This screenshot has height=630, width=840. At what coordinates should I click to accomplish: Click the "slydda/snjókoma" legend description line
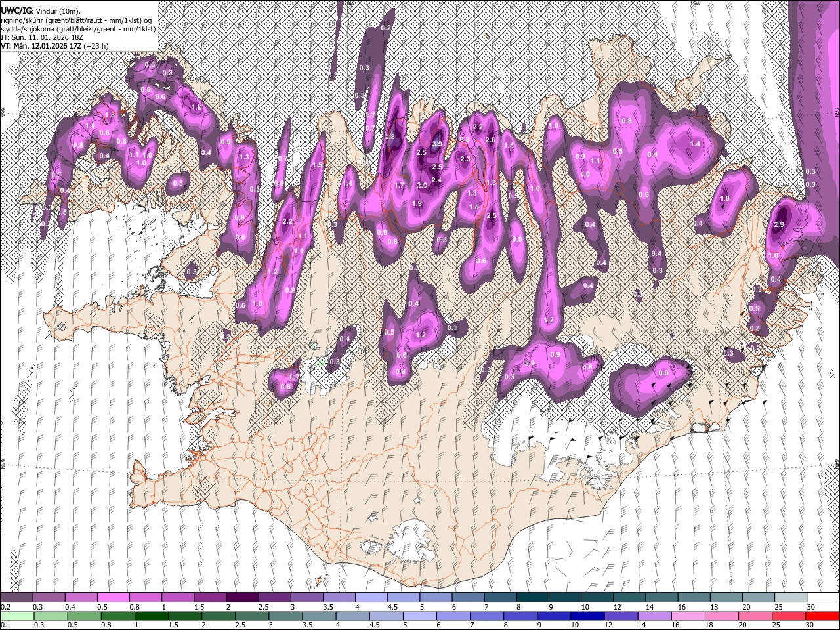coord(78,29)
